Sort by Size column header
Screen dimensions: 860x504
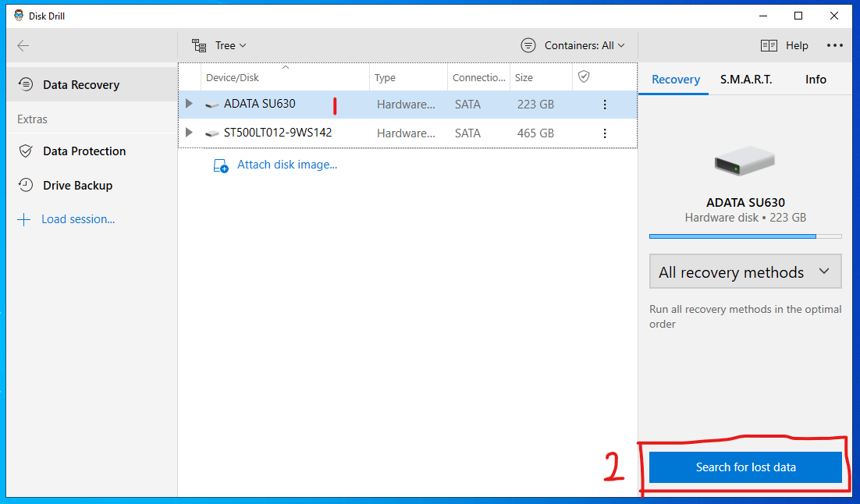(541, 77)
